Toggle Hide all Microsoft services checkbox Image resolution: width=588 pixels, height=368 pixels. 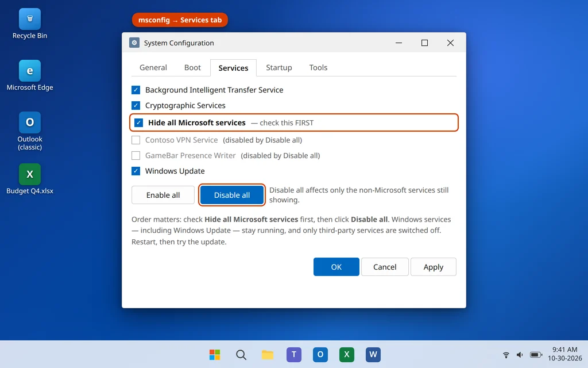click(139, 123)
